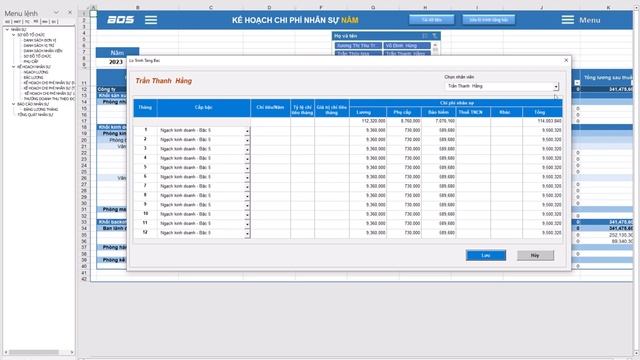
Task: Collapse the NHÂN SỰ root node
Action: (7, 29)
